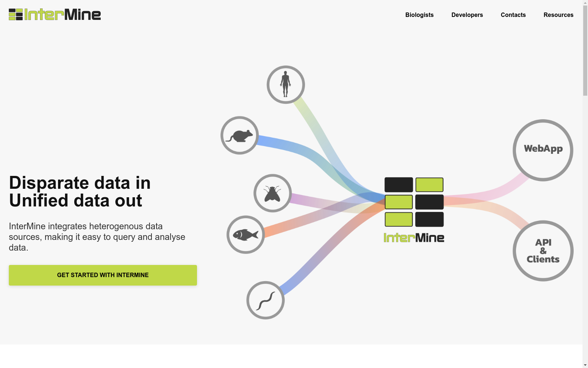Click the heading 'Disparate data in Unified data out'
The height and width of the screenshot is (368, 588).
[x=80, y=192]
